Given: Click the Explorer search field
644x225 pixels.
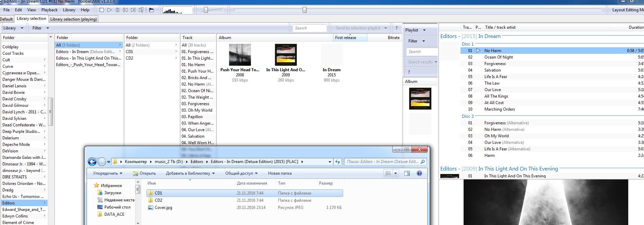Looking at the screenshot, I should pyautogui.click(x=385, y=162).
